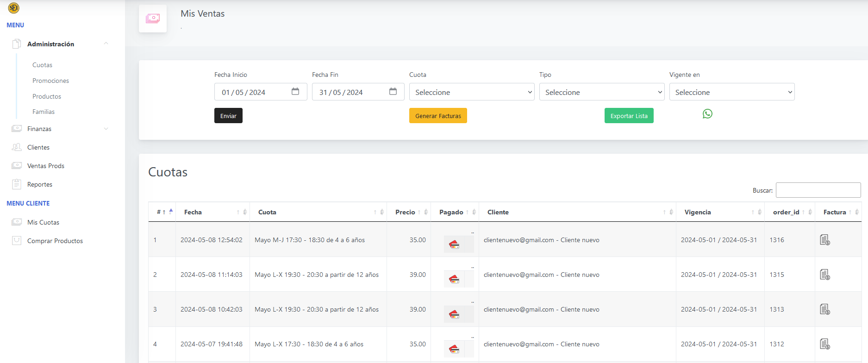Open Cuotas in Administración menu
The image size is (868, 363).
pos(42,65)
